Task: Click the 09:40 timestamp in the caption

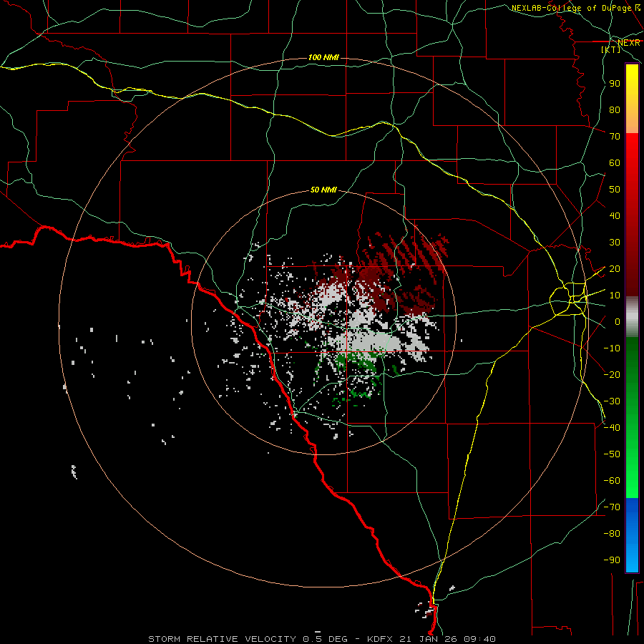Action: pos(479,639)
